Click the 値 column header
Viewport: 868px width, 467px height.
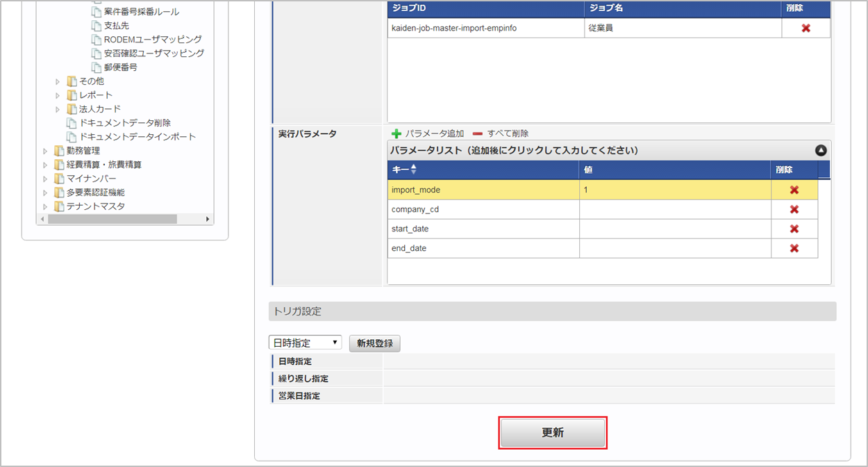pos(675,170)
